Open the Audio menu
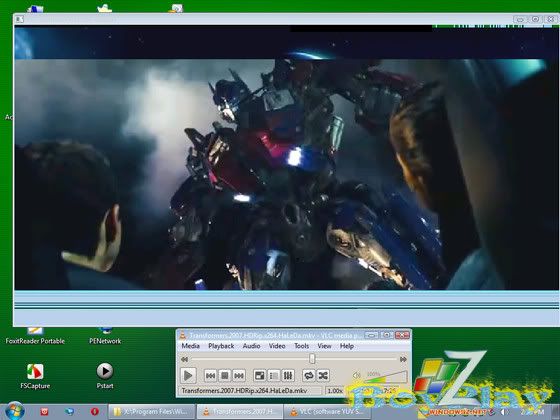Viewport: 560px width, 420px height. pos(251,346)
